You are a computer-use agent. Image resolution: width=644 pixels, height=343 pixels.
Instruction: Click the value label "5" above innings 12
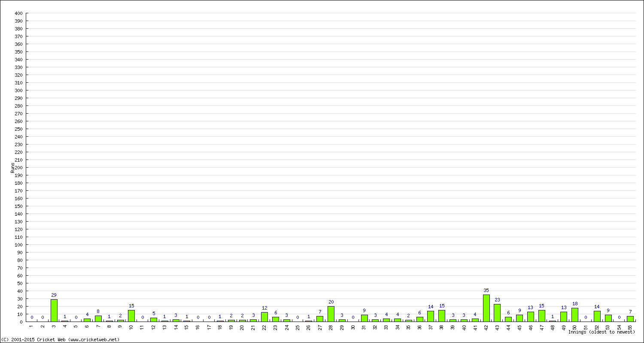154,313
